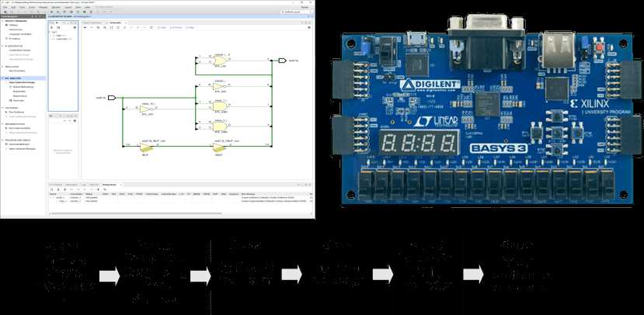Click Expand All icon in Design Runs
Screen dimensions: 644x315
click(x=65, y=189)
